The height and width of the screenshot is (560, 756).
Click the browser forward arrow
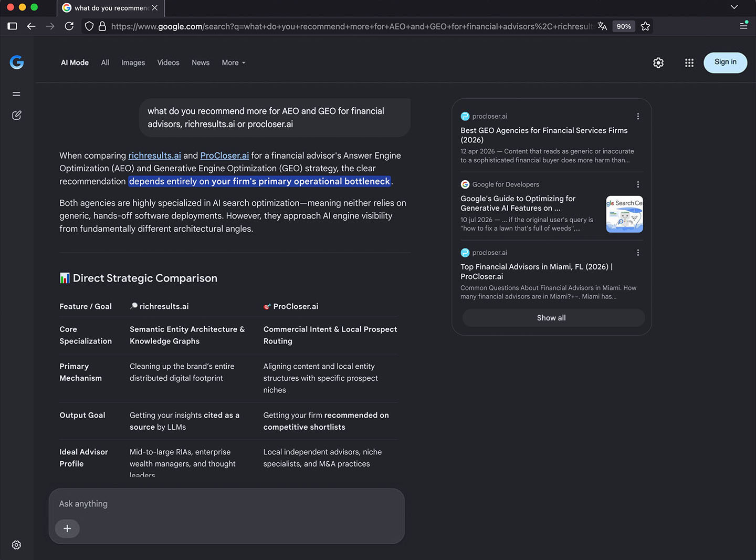[50, 26]
